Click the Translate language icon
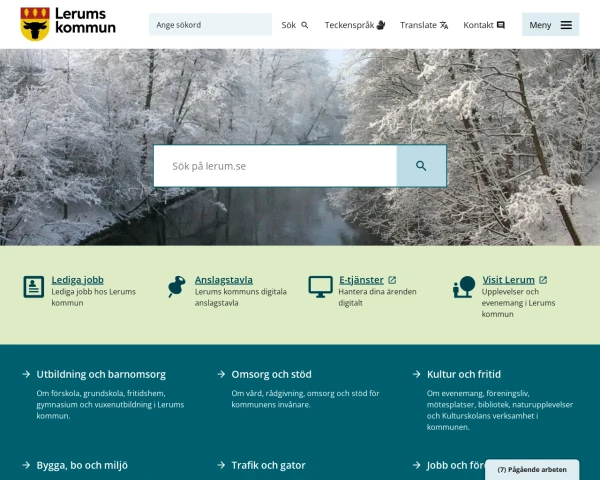This screenshot has height=480, width=600. click(x=444, y=25)
